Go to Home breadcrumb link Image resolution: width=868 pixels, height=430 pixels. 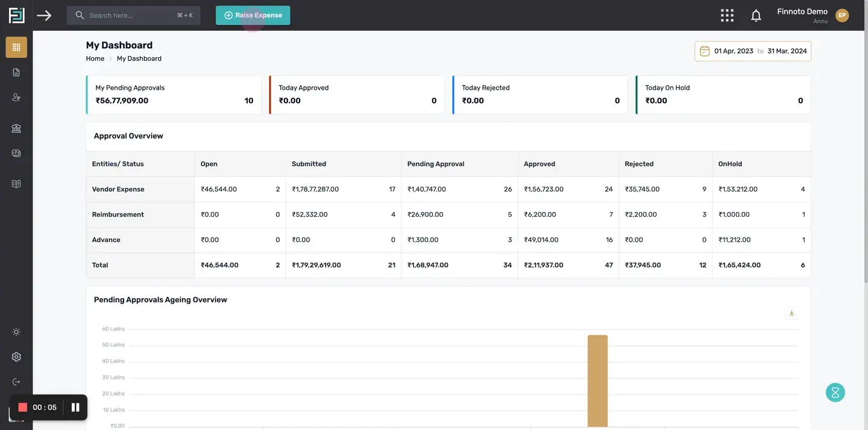pyautogui.click(x=95, y=58)
